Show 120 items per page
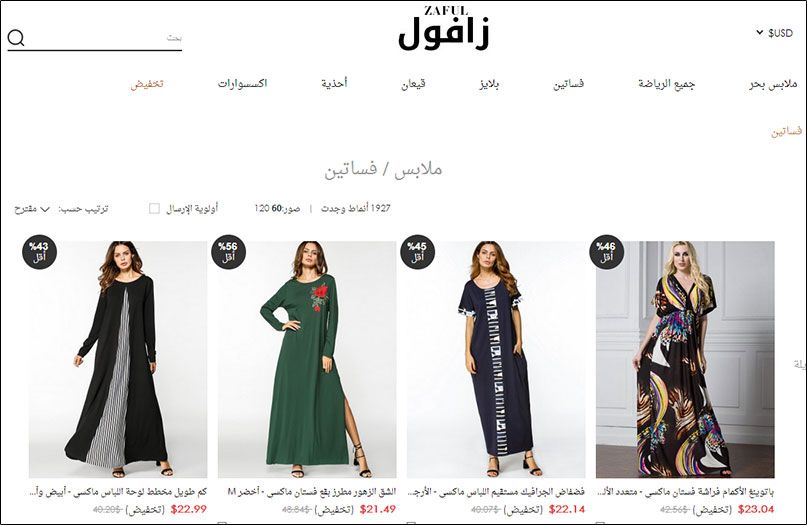This screenshot has height=525, width=807. click(x=261, y=208)
